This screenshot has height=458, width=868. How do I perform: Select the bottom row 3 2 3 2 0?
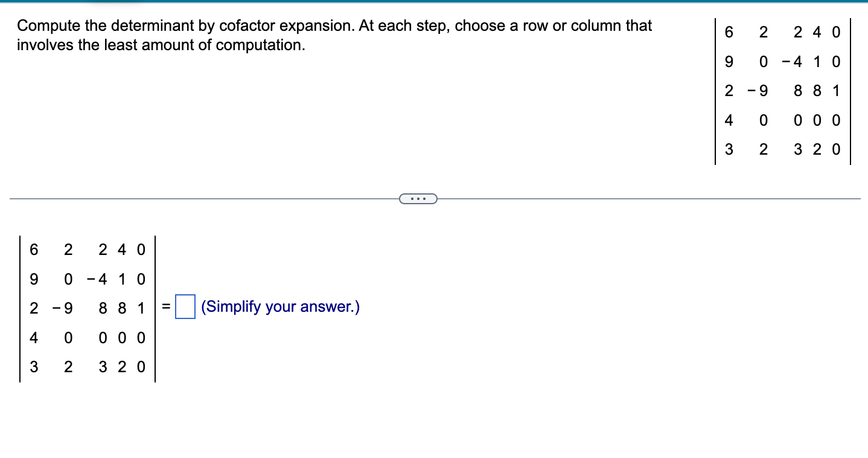click(x=87, y=366)
